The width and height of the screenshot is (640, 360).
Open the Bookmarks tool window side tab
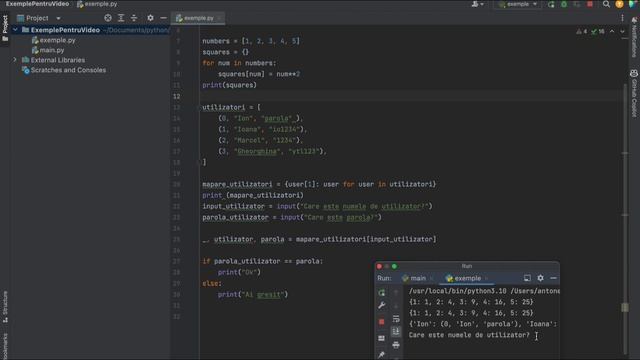tap(5, 346)
